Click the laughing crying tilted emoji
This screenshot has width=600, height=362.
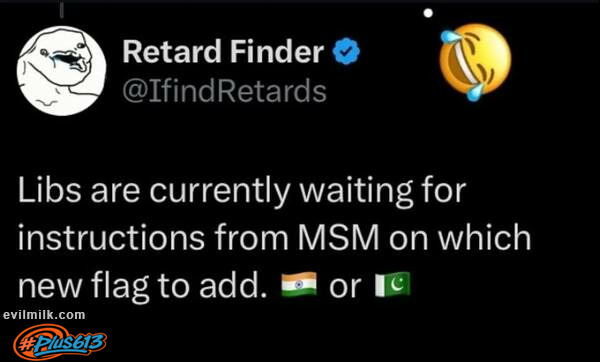475,61
